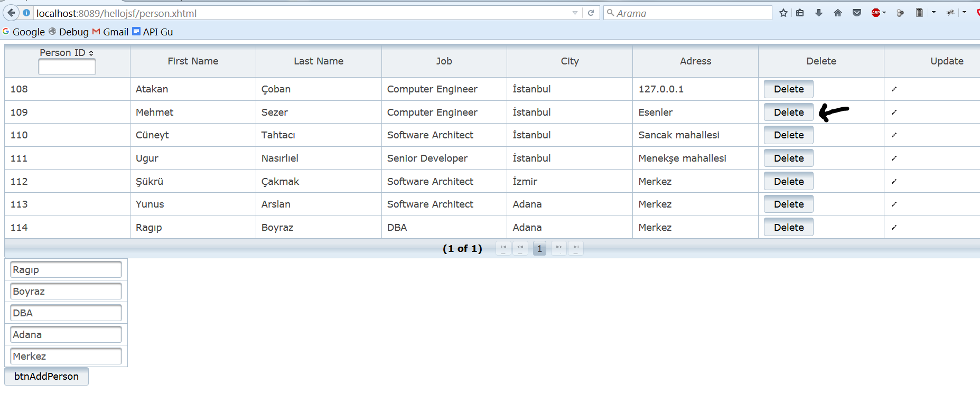Viewport: 980px width, 394px height.
Task: Click the address field containing Merkez
Action: (x=66, y=357)
